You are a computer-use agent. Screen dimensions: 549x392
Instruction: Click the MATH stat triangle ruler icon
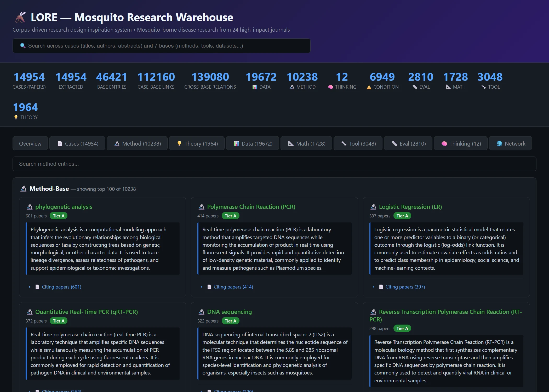click(448, 87)
